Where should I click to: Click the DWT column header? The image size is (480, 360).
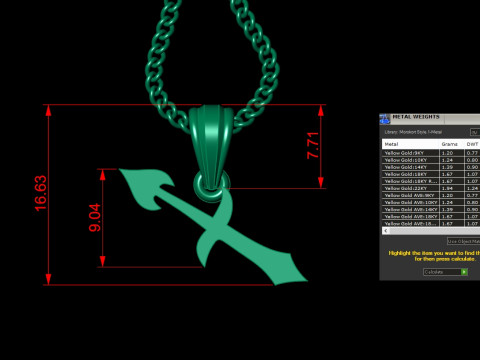click(x=472, y=144)
